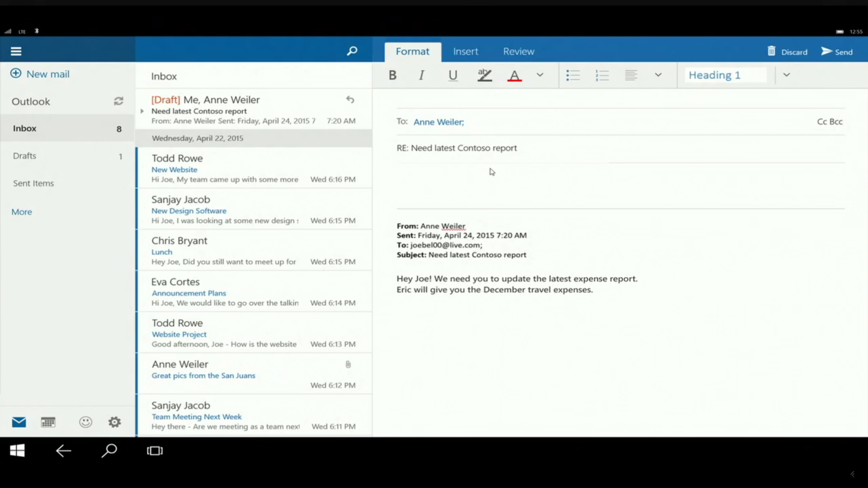Click the paragraph alignment icon
The width and height of the screenshot is (868, 488).
(631, 75)
